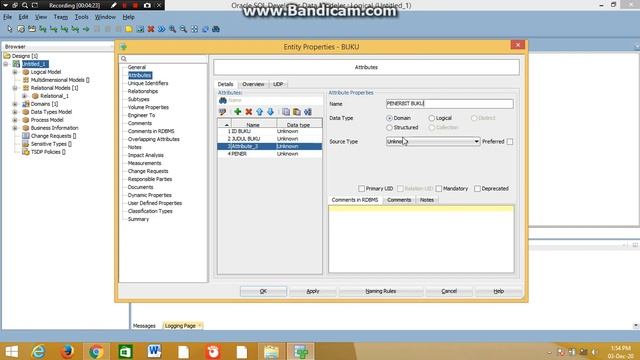Click the attribute Name text field
The width and height of the screenshot is (640, 360).
(449, 104)
